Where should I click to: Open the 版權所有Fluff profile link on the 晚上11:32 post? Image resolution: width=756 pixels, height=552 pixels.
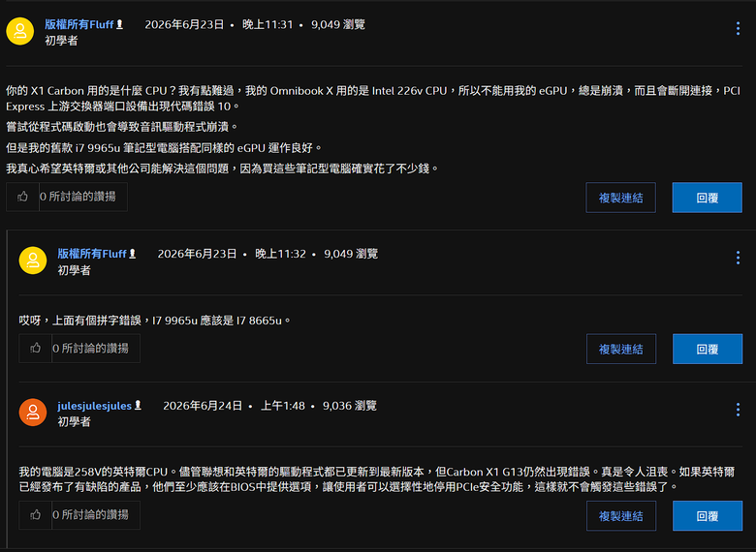click(92, 254)
